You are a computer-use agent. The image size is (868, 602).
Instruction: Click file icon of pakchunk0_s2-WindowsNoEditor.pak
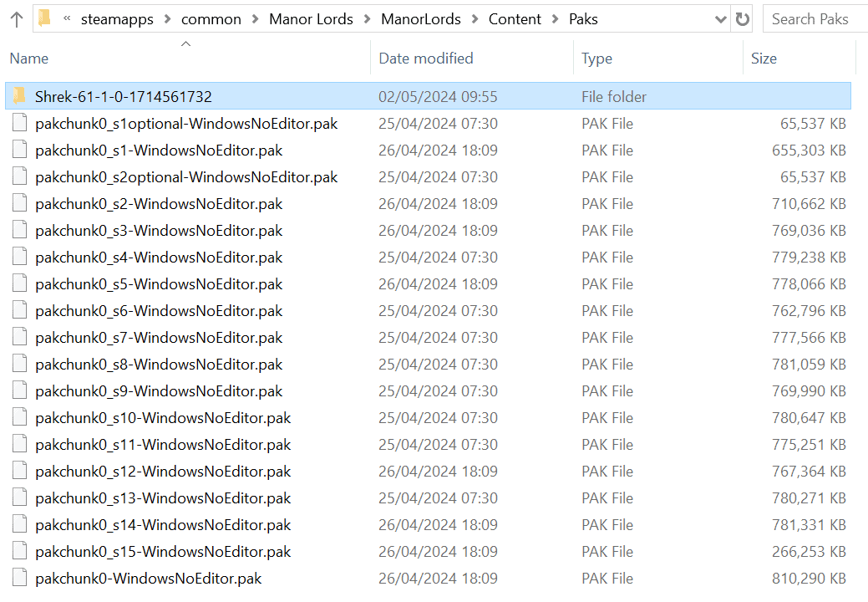click(20, 203)
